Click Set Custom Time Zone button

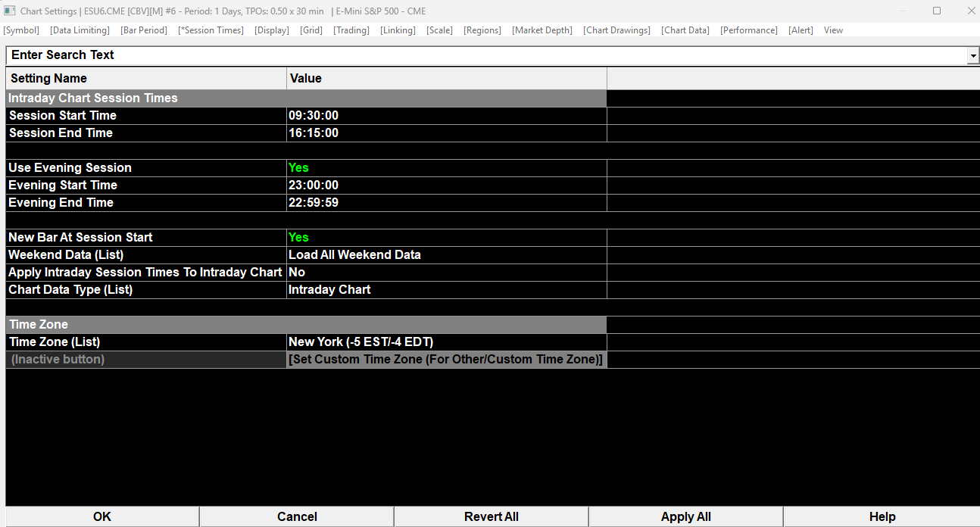click(x=446, y=360)
